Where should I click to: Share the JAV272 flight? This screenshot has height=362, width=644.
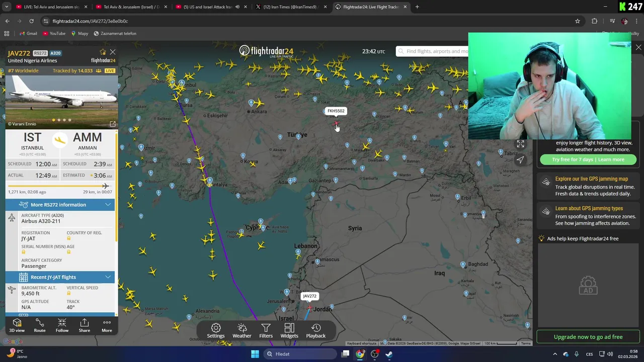[84, 325]
